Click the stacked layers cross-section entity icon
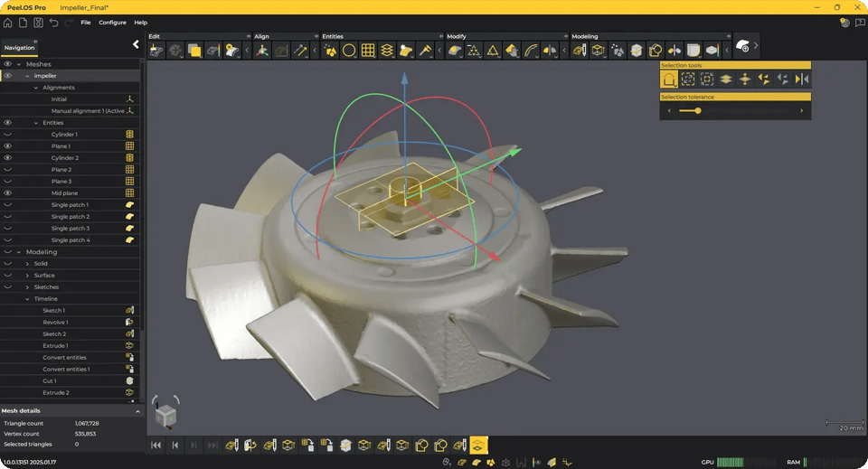868x469 pixels. [387, 51]
